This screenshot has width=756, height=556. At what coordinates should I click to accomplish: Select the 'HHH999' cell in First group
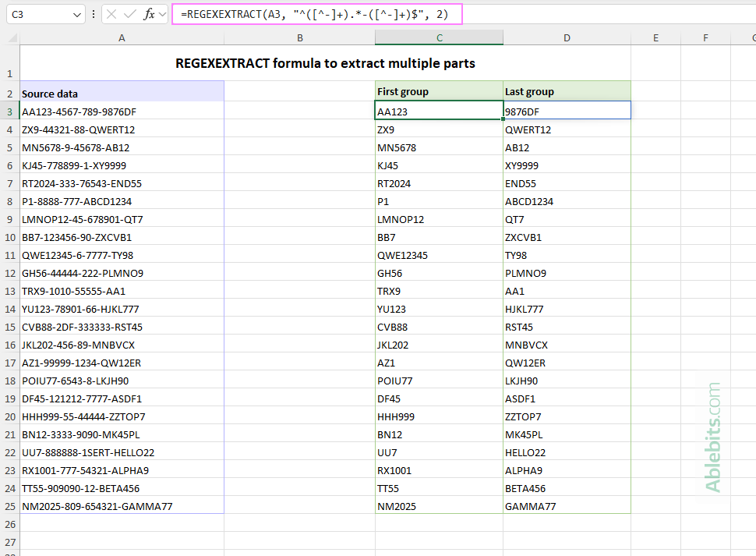[x=440, y=416]
